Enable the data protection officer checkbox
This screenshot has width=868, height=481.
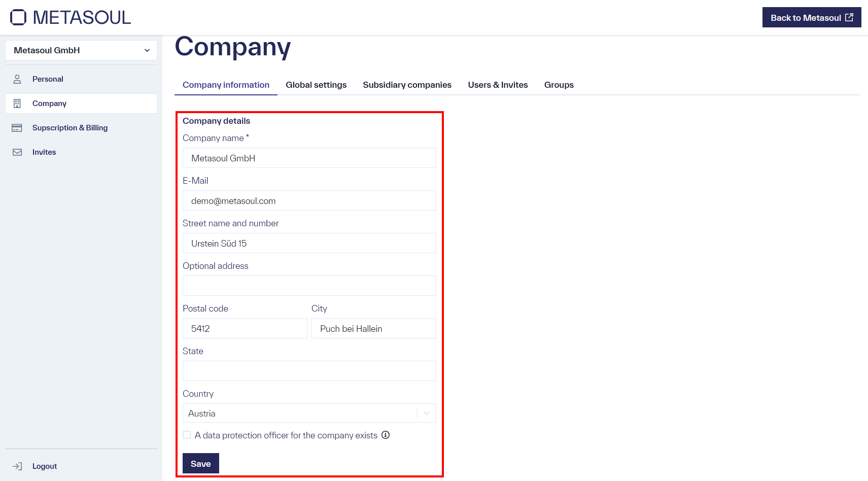tap(187, 435)
